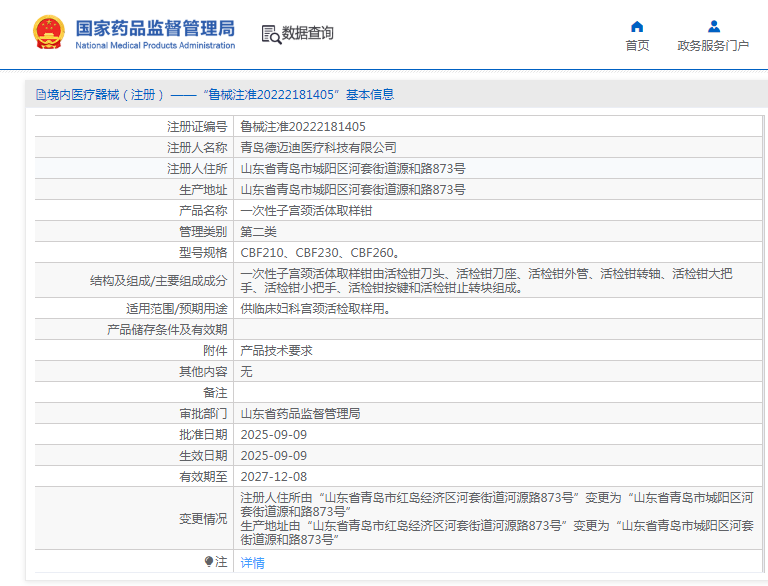This screenshot has height=586, width=768.
Task: Click the expiry date 2027-12-08
Action: pos(274,477)
